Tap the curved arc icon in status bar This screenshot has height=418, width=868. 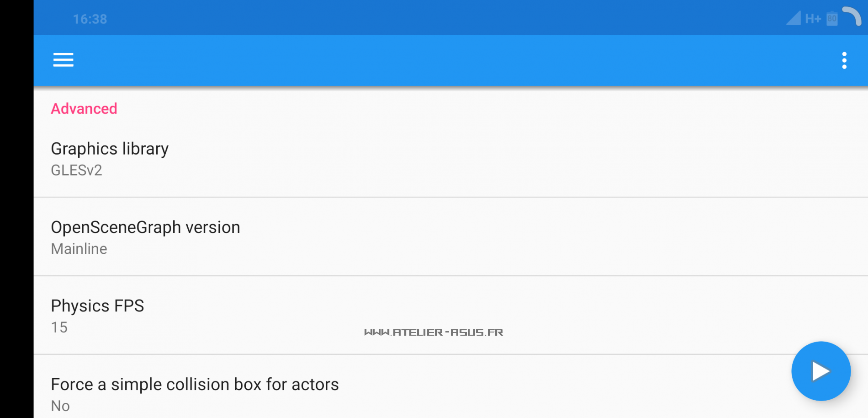pyautogui.click(x=852, y=16)
